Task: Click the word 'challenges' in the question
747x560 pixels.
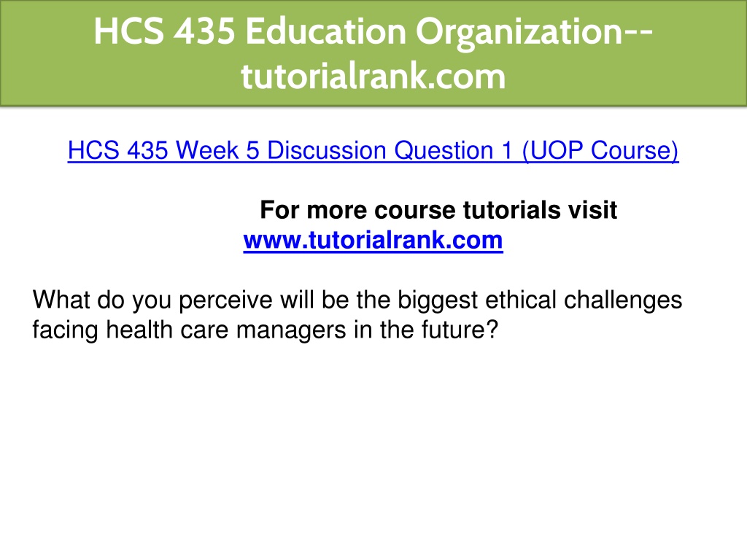Action: point(623,301)
